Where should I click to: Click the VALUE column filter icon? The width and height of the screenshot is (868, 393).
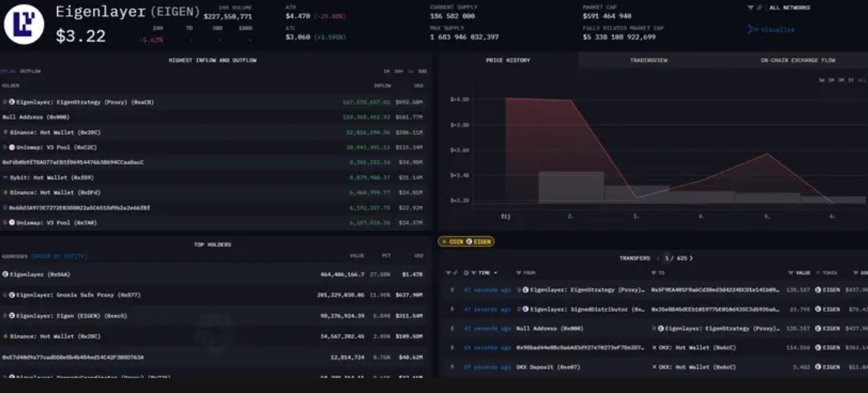tap(791, 273)
